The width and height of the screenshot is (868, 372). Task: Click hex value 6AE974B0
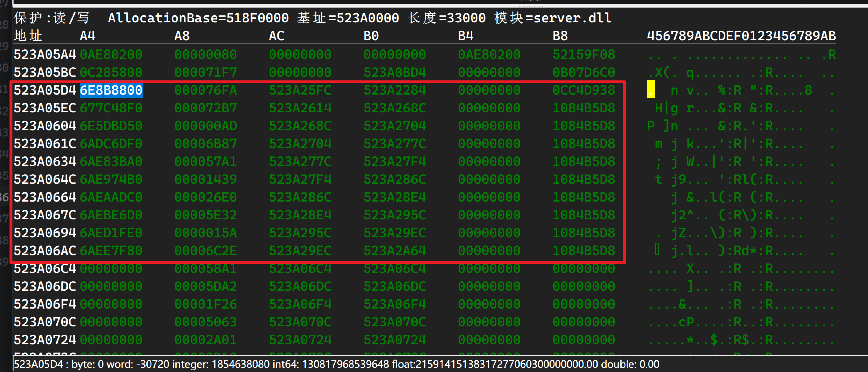111,179
